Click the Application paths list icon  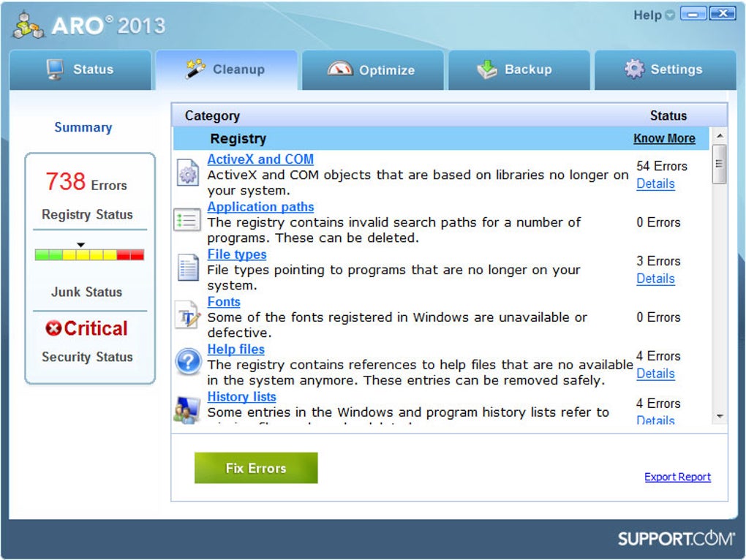pyautogui.click(x=187, y=219)
